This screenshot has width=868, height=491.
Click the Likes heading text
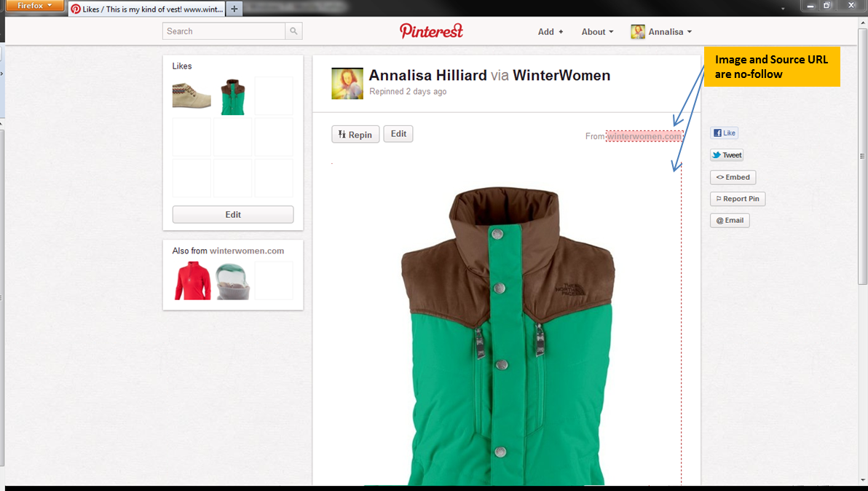point(181,66)
